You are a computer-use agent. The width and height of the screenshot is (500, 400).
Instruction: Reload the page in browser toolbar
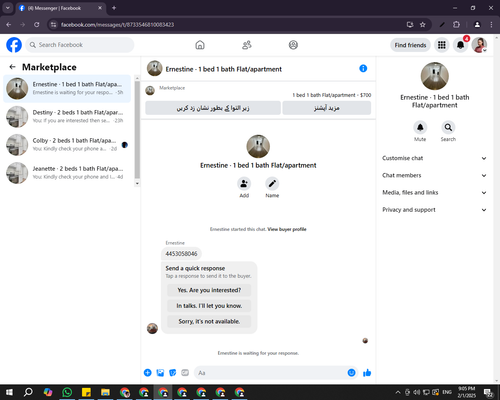[x=37, y=25]
